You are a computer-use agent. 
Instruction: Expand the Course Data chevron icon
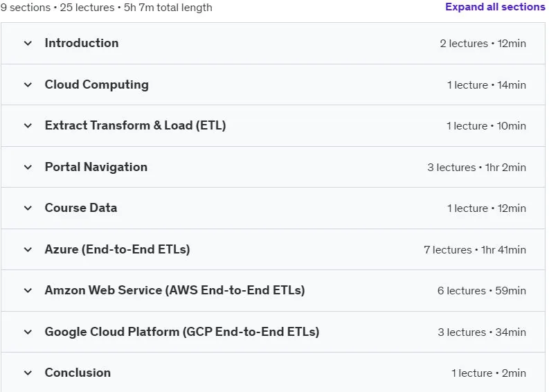tap(28, 208)
